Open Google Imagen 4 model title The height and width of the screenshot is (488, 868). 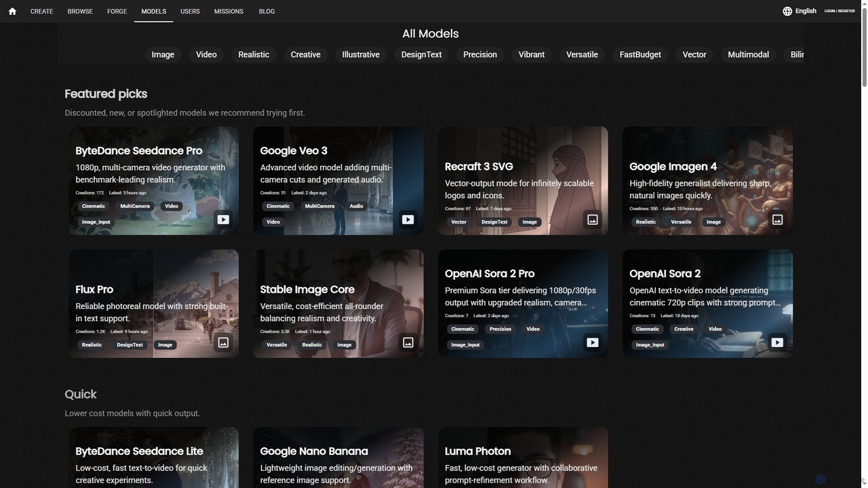[x=673, y=167]
